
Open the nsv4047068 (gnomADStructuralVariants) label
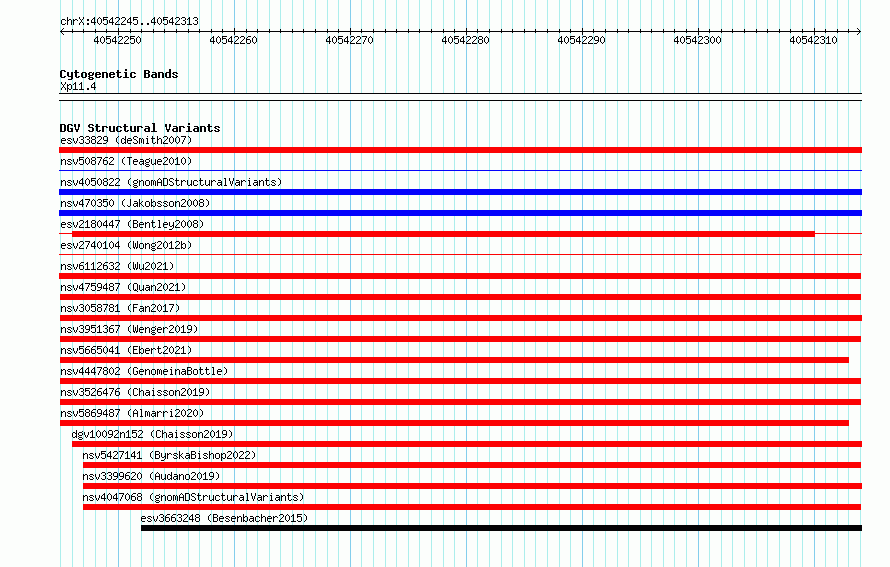pyautogui.click(x=193, y=497)
